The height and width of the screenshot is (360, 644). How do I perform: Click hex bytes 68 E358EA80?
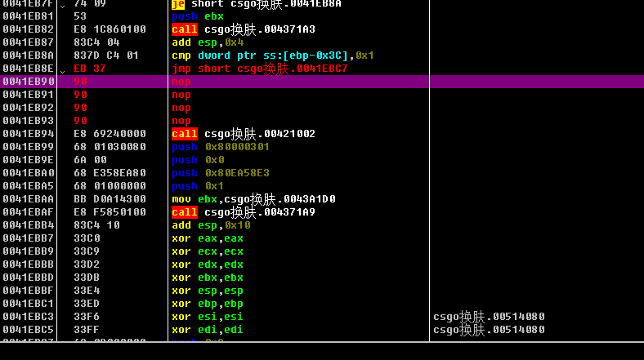[x=110, y=173]
